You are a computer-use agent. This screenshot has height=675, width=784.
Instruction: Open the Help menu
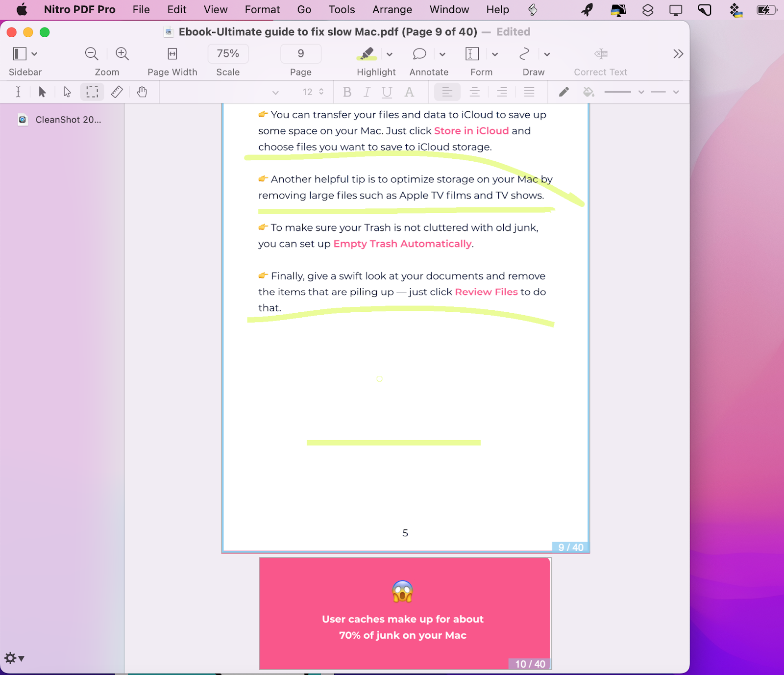click(498, 10)
